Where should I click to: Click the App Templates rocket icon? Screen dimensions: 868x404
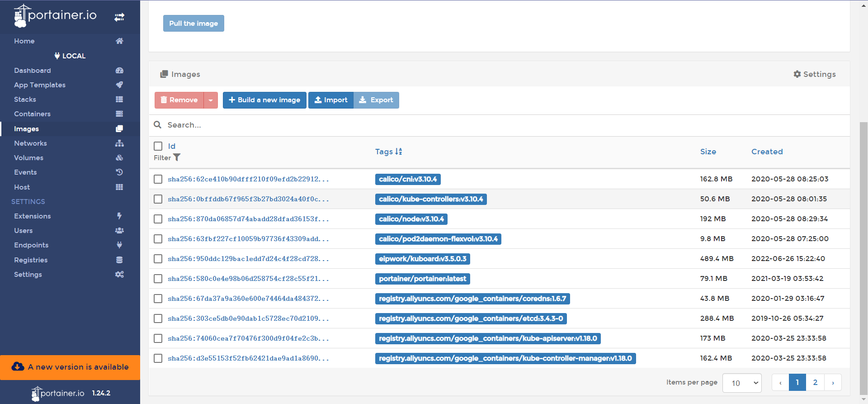point(119,85)
